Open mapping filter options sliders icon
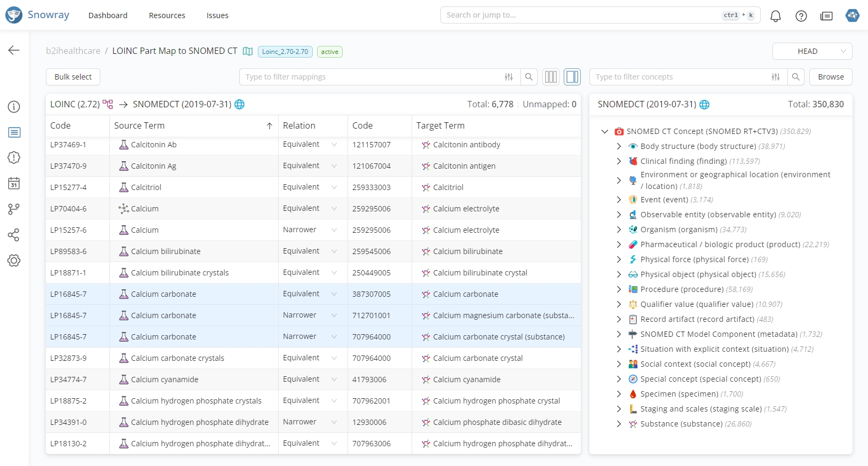The width and height of the screenshot is (868, 466). [509, 77]
